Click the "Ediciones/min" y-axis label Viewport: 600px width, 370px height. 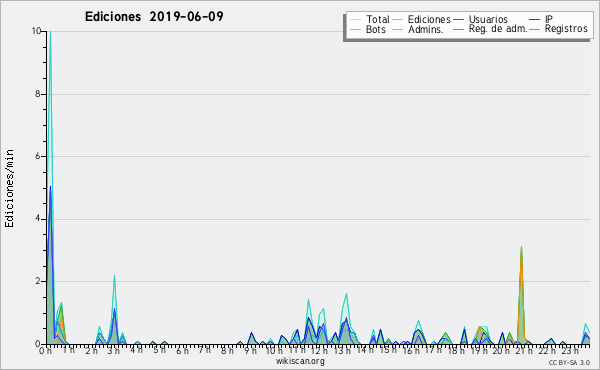(9, 188)
